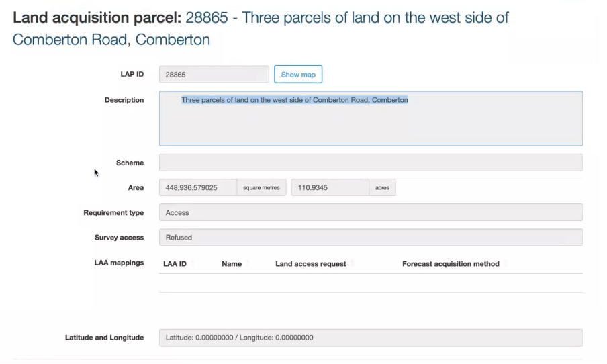The width and height of the screenshot is (607, 364).
Task: Click the square metres unit label
Action: click(261, 188)
